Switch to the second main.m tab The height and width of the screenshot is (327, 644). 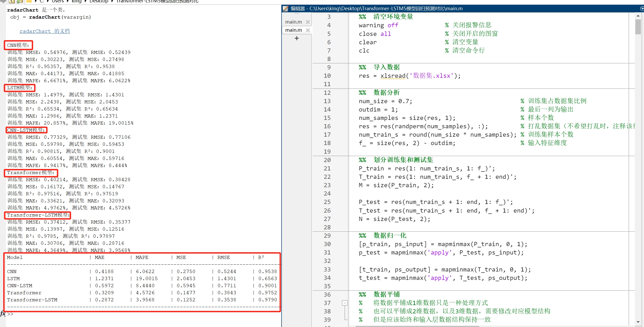pos(293,30)
